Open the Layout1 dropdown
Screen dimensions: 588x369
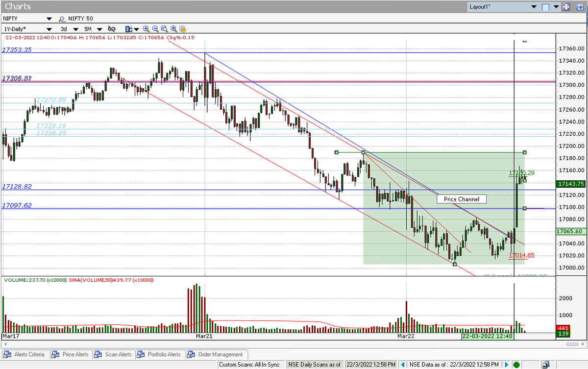pos(534,7)
